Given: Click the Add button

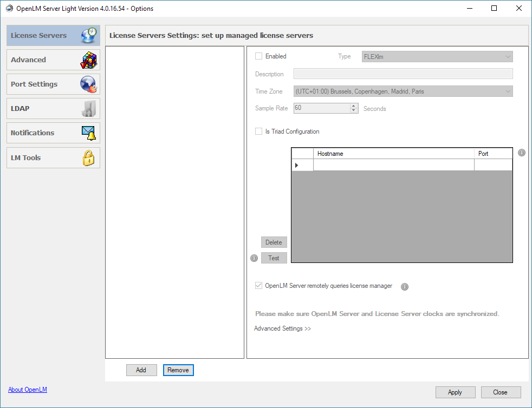Looking at the screenshot, I should 141,370.
